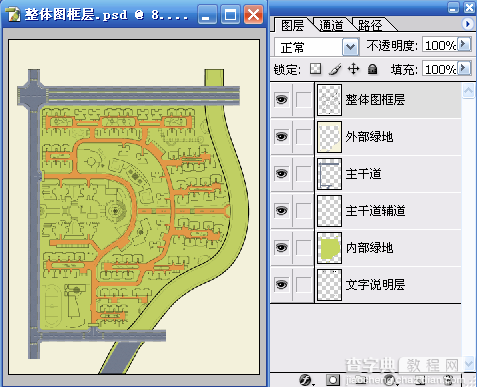Click the 整体图框层 layer thumbnail

(x=329, y=100)
